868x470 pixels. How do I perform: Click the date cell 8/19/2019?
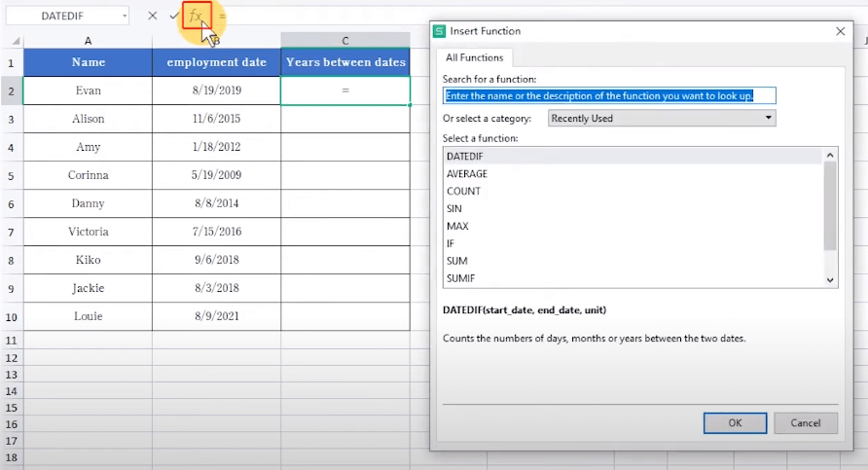[x=216, y=90]
